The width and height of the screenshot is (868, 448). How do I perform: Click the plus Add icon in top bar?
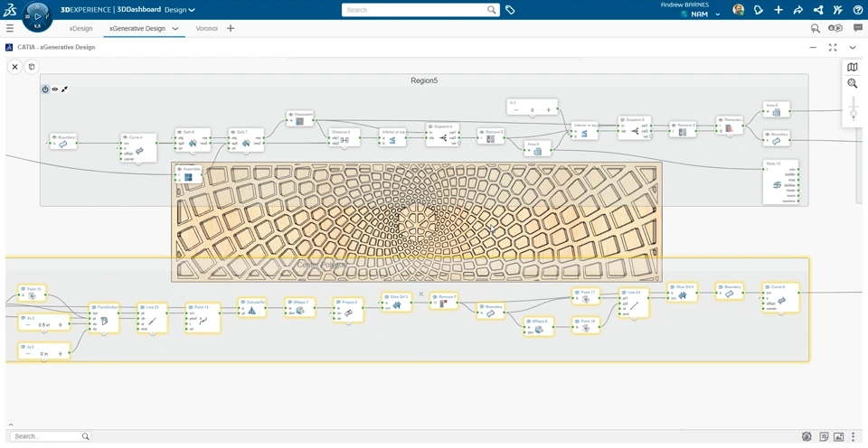tap(778, 10)
